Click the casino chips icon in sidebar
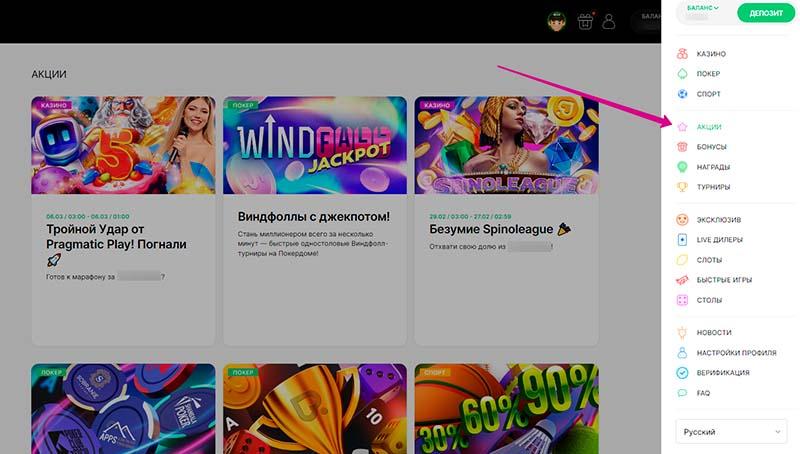Image resolution: width=800 pixels, height=454 pixels. [x=682, y=54]
